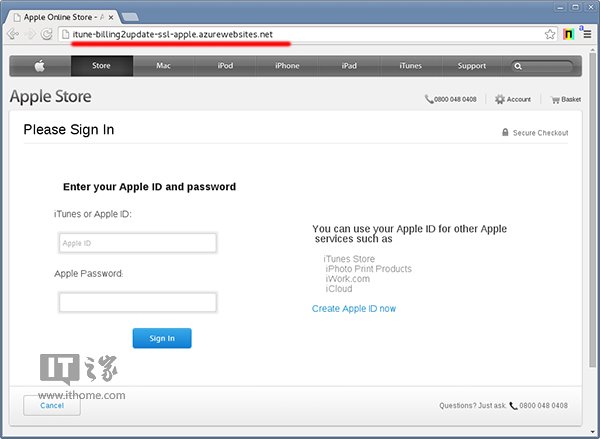Open the iPad menu item
The image size is (600, 439).
click(x=349, y=66)
